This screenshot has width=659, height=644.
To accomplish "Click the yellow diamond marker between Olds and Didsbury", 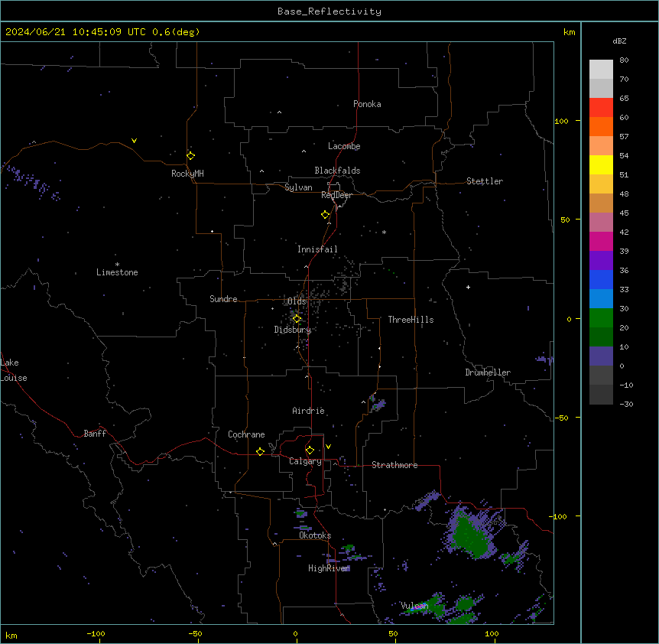I will (297, 319).
